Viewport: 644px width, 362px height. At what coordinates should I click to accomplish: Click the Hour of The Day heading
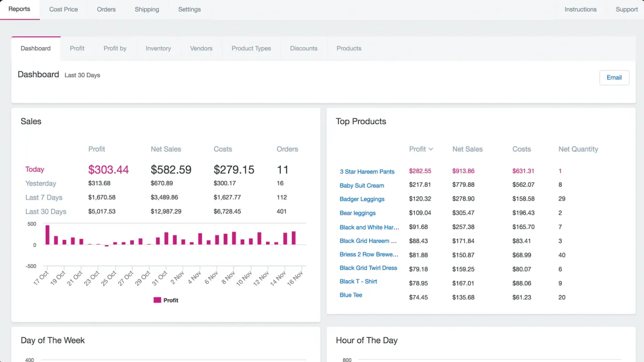click(367, 341)
